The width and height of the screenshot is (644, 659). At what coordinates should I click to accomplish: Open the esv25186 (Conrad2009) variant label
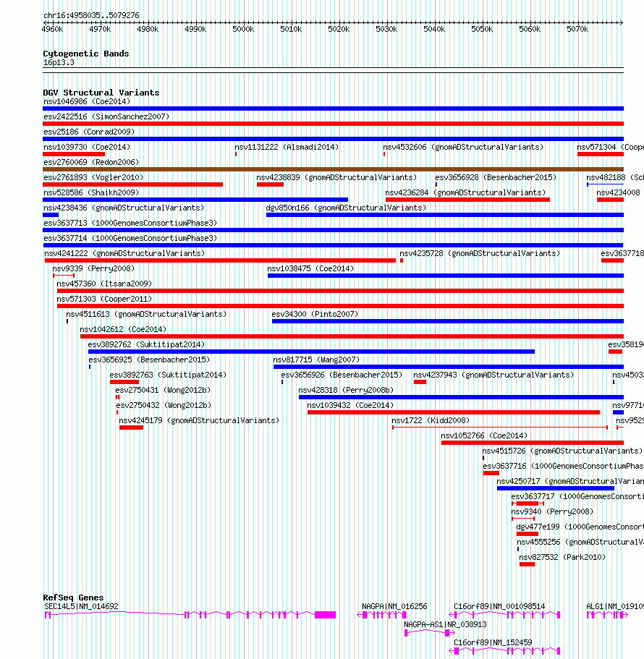coord(89,132)
